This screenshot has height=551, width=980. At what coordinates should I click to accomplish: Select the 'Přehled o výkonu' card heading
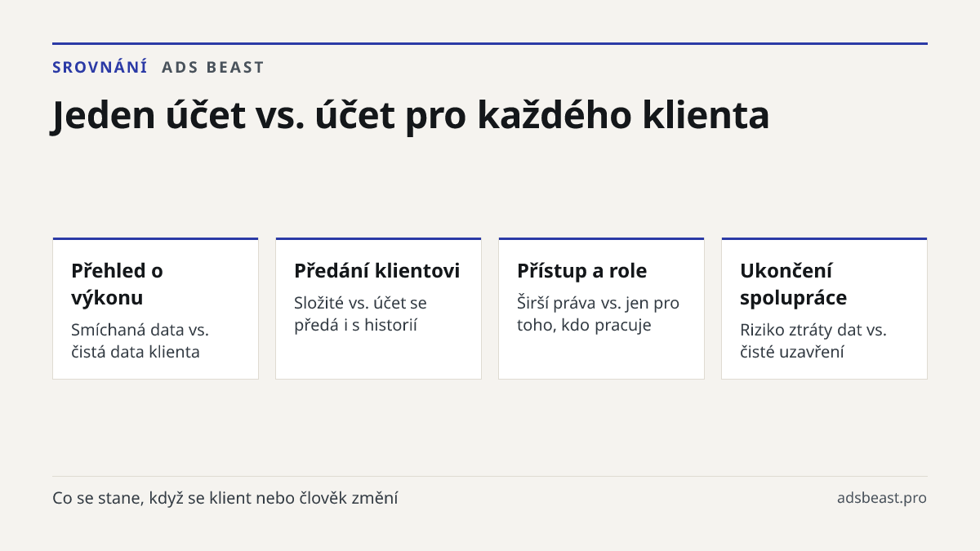[x=118, y=283]
